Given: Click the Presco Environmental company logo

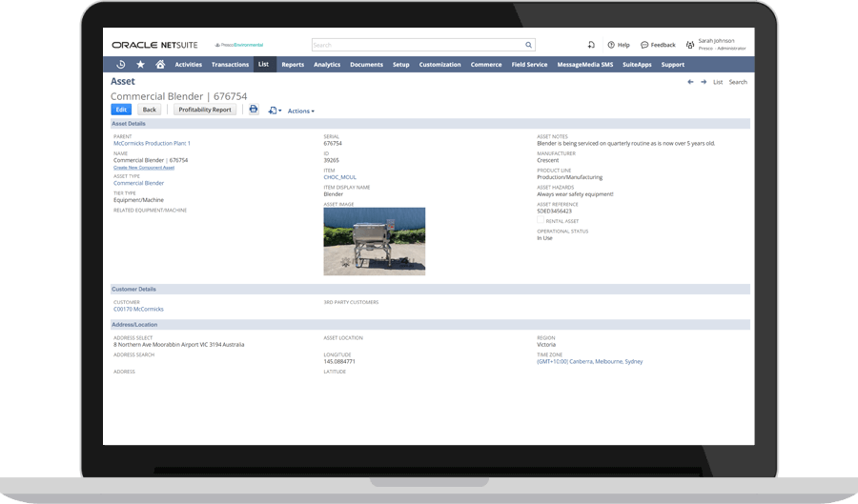Looking at the screenshot, I should 239,45.
